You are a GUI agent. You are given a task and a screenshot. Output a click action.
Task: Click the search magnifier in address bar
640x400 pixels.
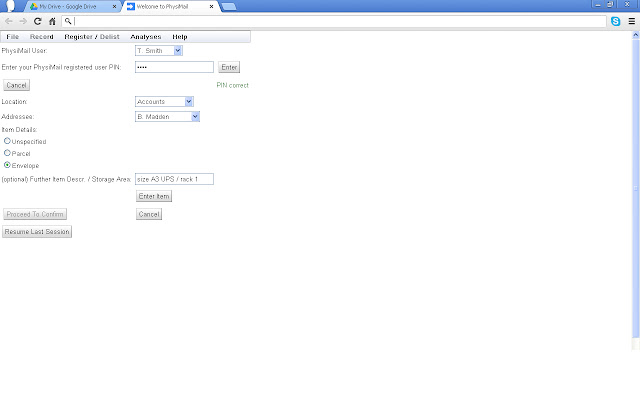[x=68, y=21]
